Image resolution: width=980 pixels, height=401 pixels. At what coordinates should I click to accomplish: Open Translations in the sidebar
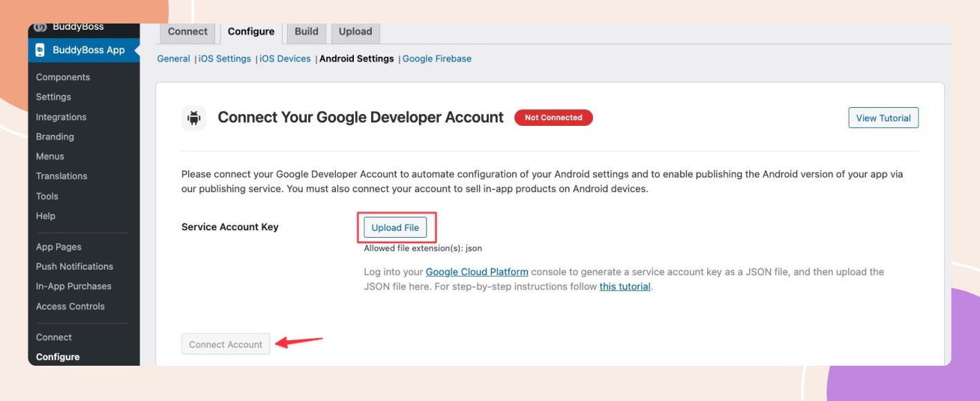pyautogui.click(x=62, y=176)
